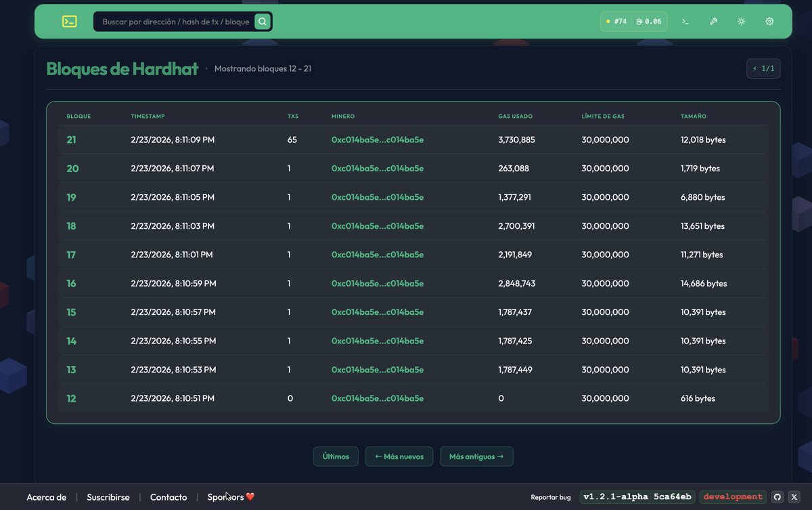Viewport: 812px width, 510px height.
Task: Toggle light theme with sun icon
Action: (x=742, y=22)
